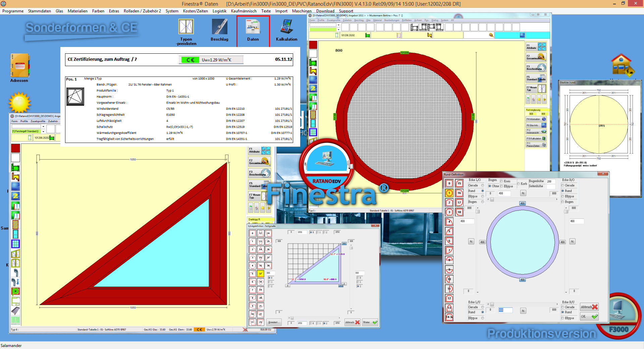Click the number 2 icon in triangle window sidebar
This screenshot has height=349, width=644.
pos(15,196)
